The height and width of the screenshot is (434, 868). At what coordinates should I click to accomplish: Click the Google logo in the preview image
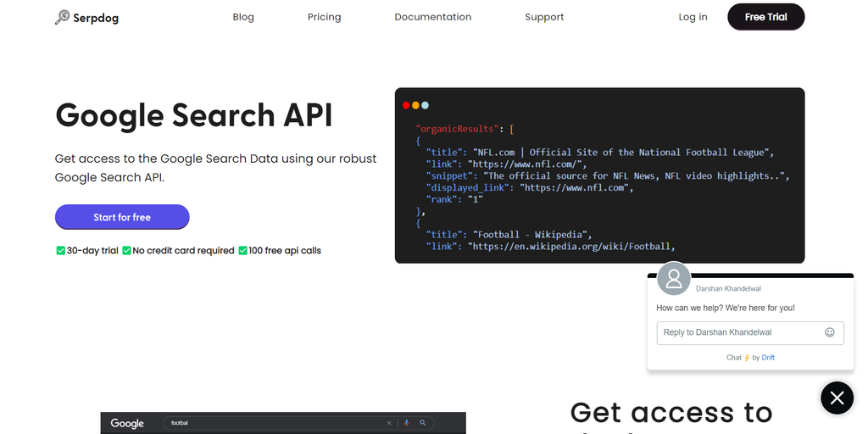[127, 423]
